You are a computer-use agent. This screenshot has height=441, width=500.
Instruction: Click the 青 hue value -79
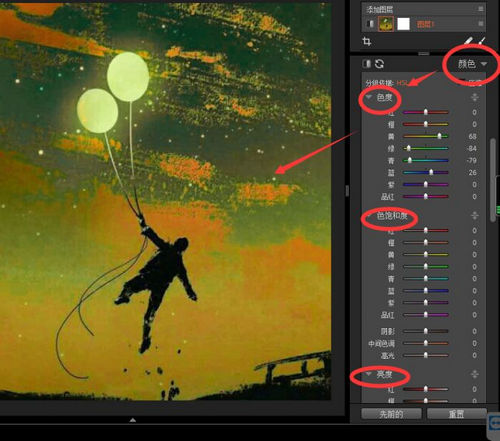tap(472, 160)
